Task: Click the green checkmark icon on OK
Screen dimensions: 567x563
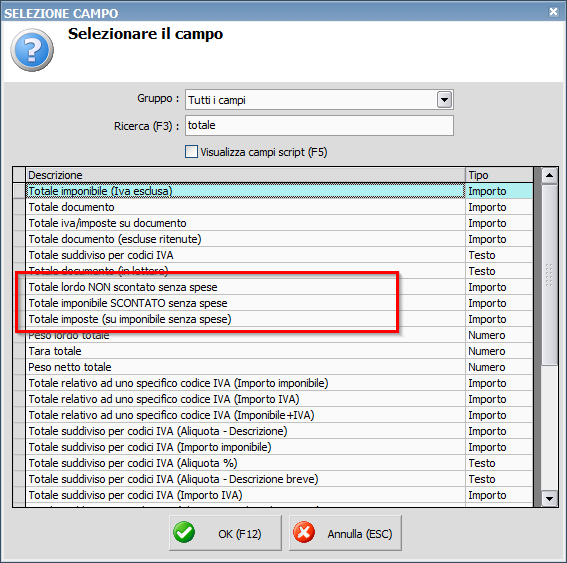Action: click(x=184, y=533)
